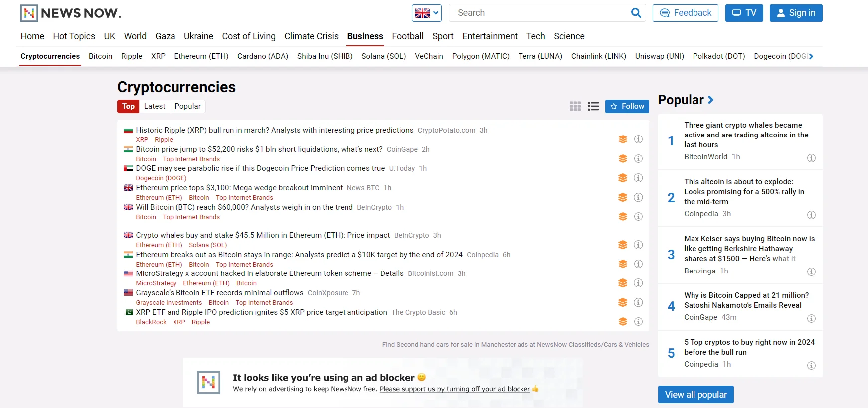Screen dimensions: 868x408
Task: Click the NewsNow logo
Action: coord(70,13)
